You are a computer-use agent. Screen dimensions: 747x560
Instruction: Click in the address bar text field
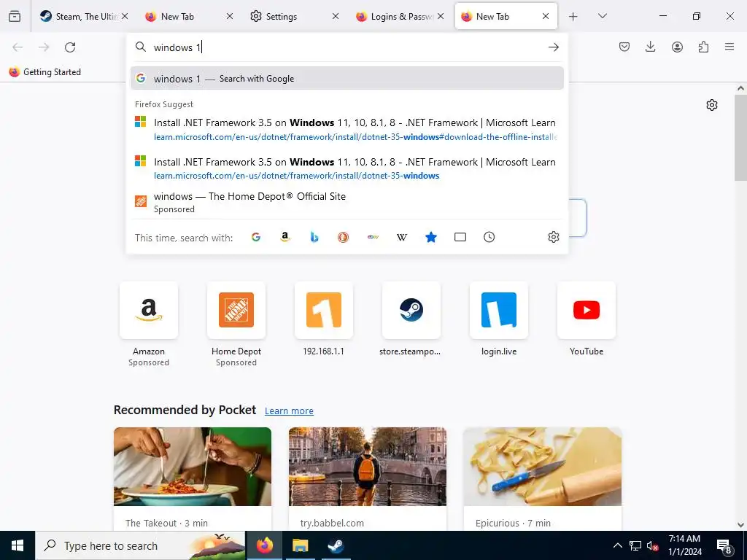(x=348, y=47)
